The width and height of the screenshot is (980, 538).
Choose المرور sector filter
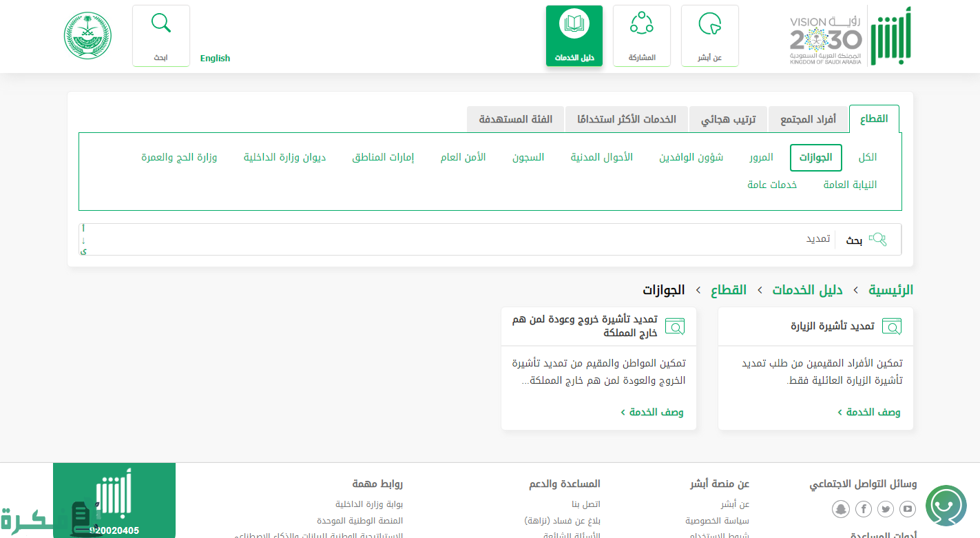point(761,157)
